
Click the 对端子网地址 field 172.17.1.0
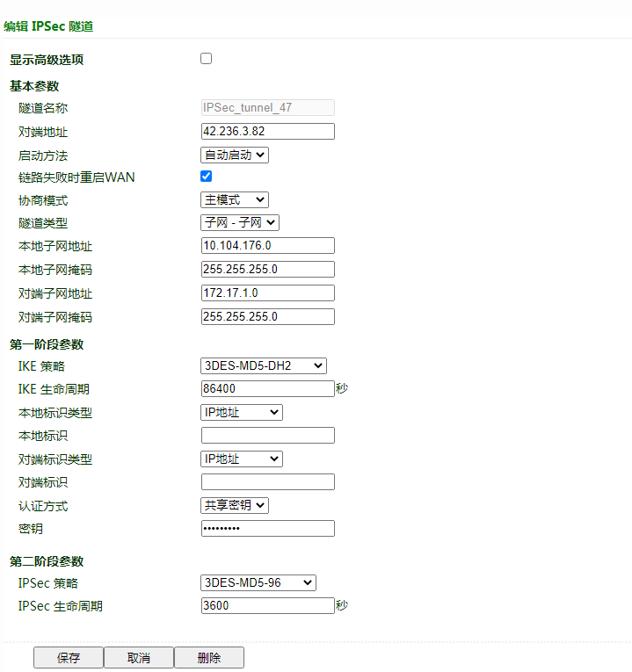(267, 293)
